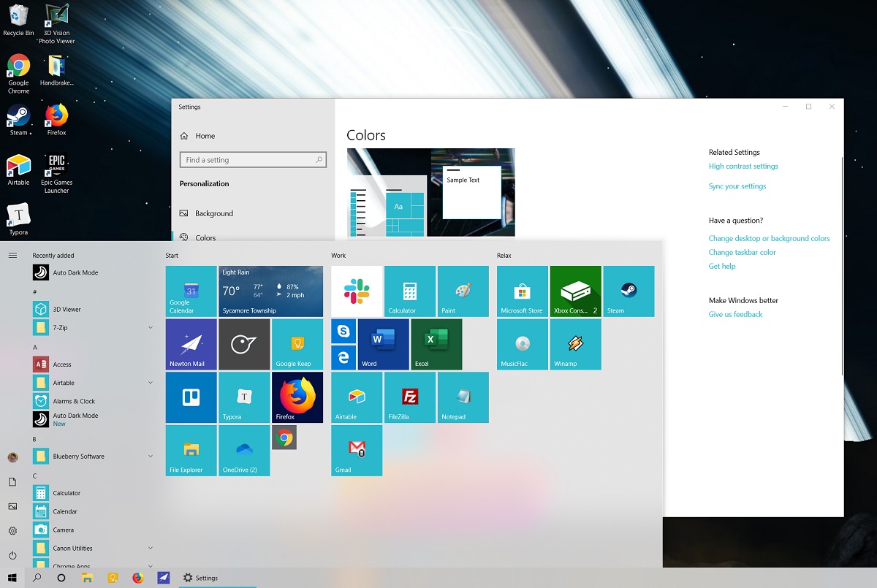
Task: Open Settings gear in Start menu rail
Action: coord(12,531)
